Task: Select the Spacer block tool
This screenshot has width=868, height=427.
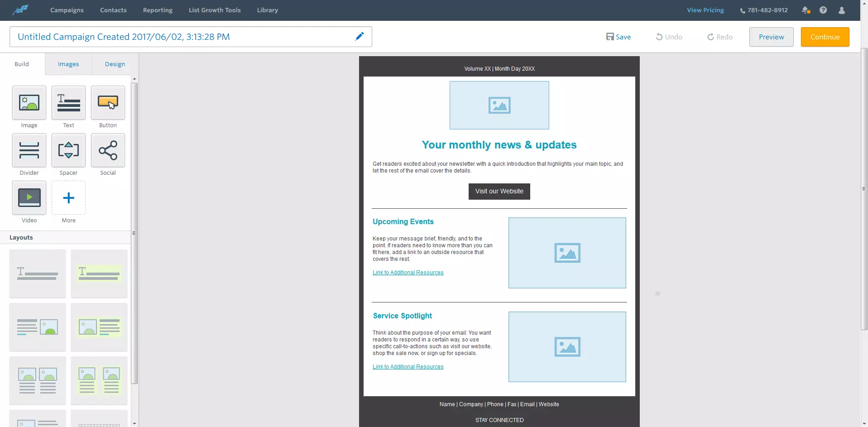Action: pos(68,150)
